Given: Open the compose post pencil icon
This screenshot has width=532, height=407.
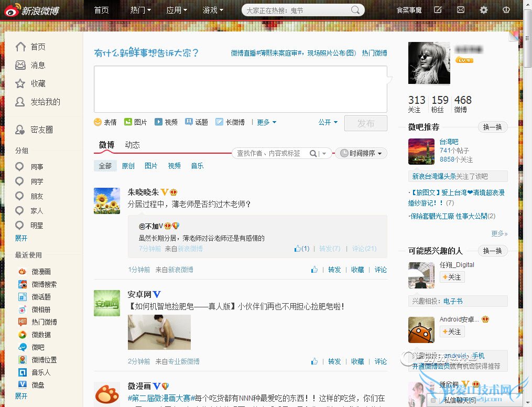Looking at the screenshot, I should (x=438, y=10).
